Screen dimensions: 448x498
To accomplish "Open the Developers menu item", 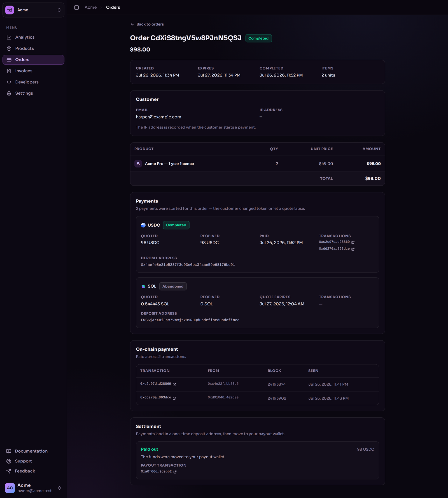I will pyautogui.click(x=33, y=82).
